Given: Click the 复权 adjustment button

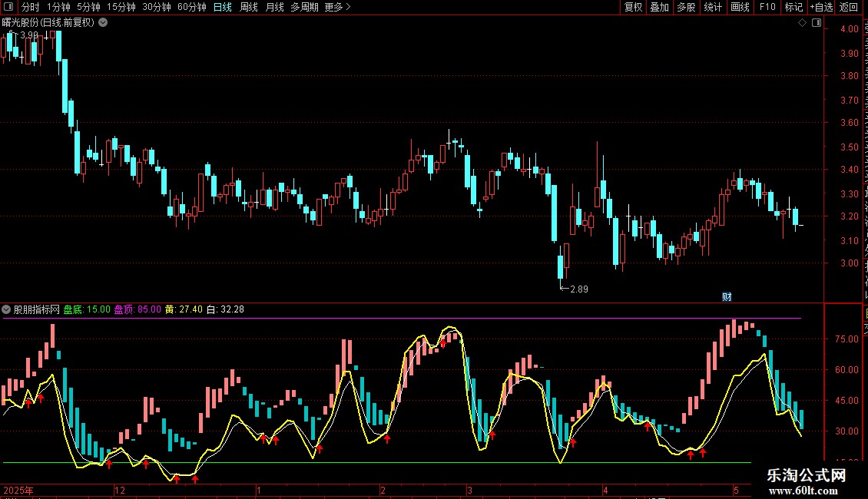Looking at the screenshot, I should pos(633,7).
